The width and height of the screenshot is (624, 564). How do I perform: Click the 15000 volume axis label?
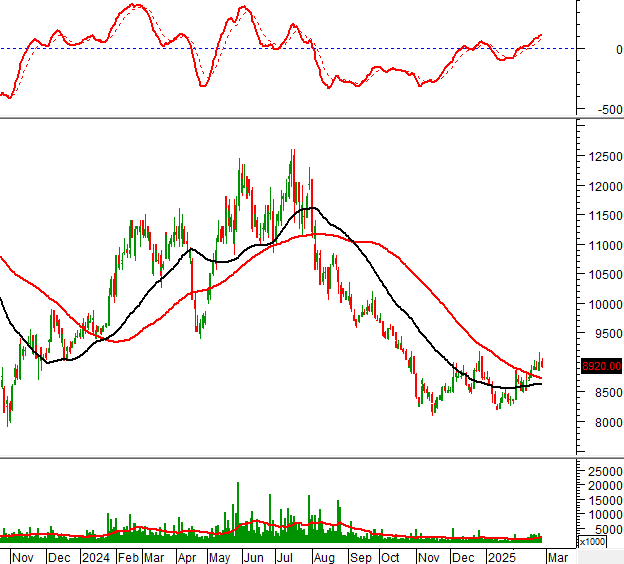click(x=601, y=500)
